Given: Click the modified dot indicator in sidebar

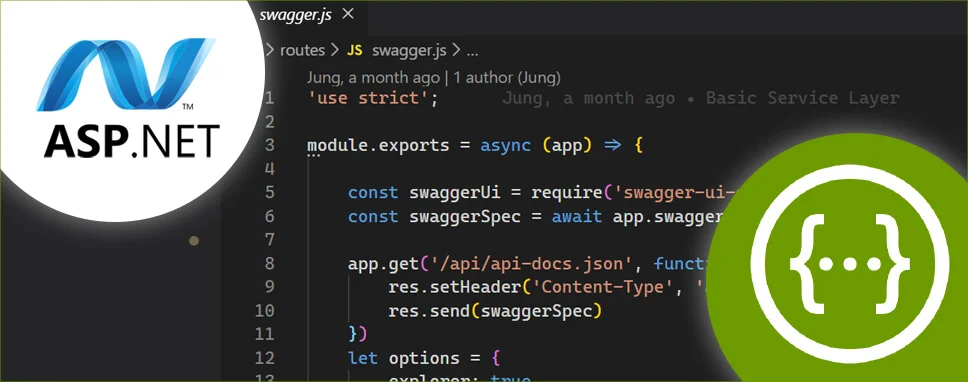Looking at the screenshot, I should [x=194, y=241].
